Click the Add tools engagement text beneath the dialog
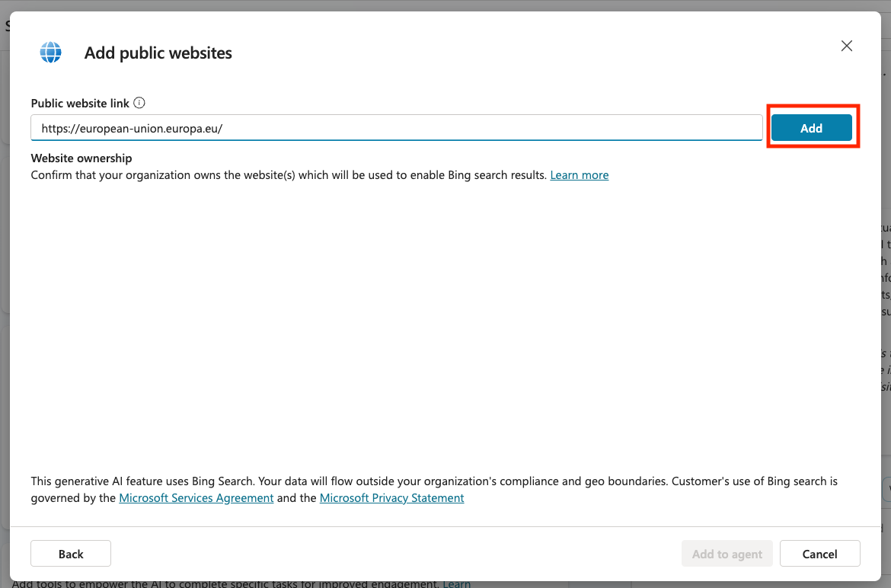This screenshot has height=588, width=891. tap(228, 583)
